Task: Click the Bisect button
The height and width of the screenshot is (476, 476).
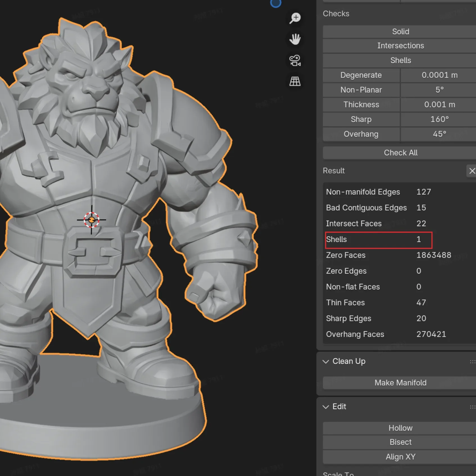Action: tap(399, 442)
